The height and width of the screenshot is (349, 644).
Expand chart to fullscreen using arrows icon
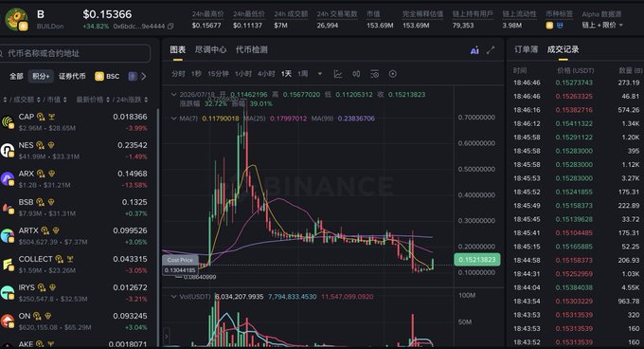click(x=491, y=50)
